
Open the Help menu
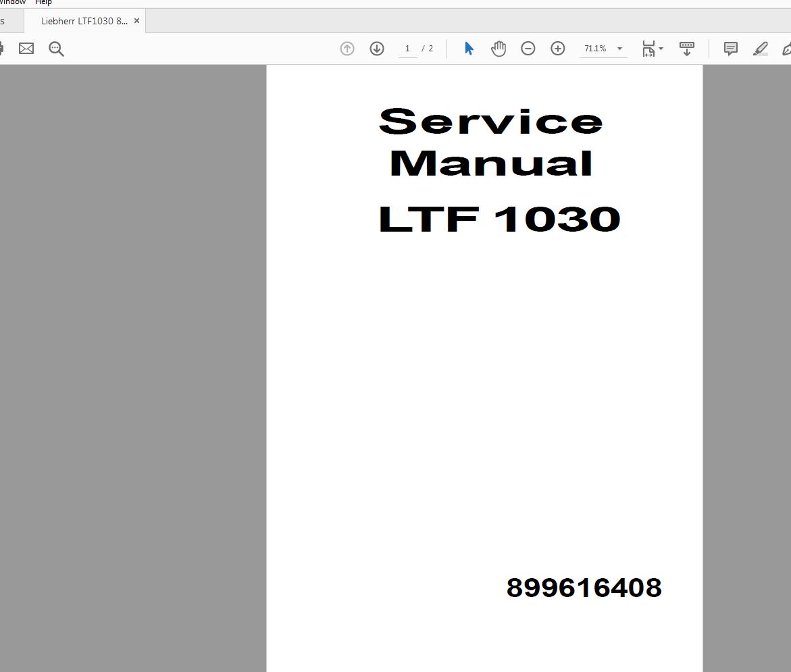click(x=43, y=3)
